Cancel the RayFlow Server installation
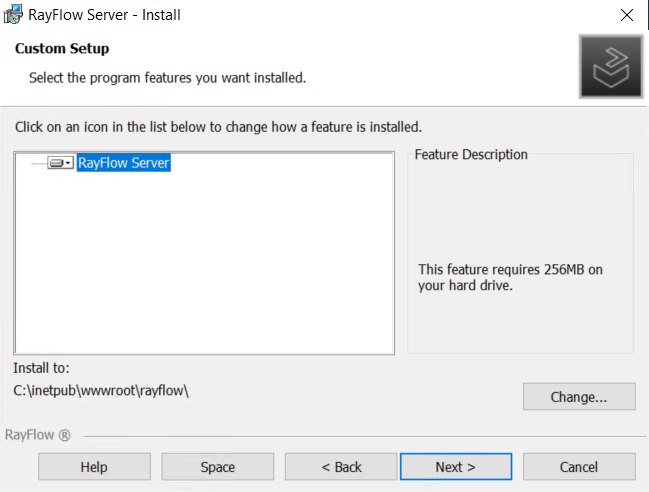 coord(579,467)
